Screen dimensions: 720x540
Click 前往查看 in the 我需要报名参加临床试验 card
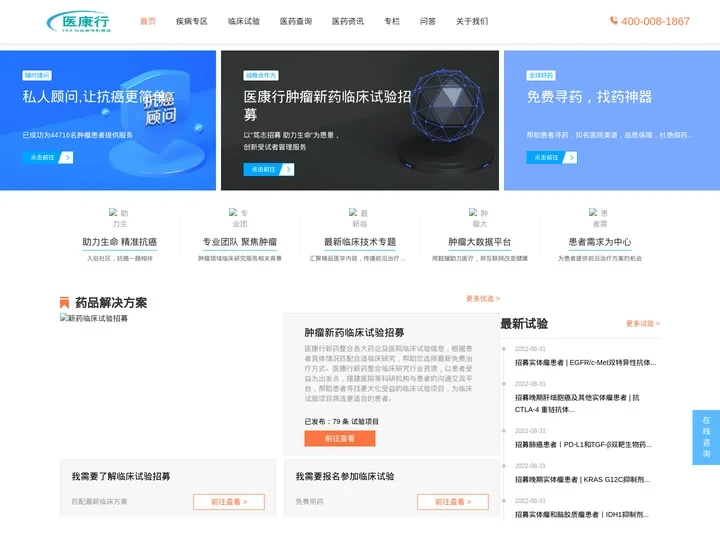click(x=453, y=502)
